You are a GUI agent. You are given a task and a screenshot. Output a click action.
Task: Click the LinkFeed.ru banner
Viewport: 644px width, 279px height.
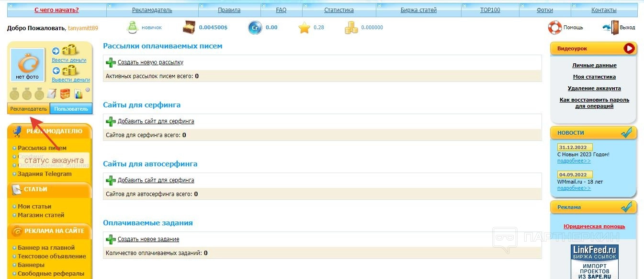[x=594, y=262]
